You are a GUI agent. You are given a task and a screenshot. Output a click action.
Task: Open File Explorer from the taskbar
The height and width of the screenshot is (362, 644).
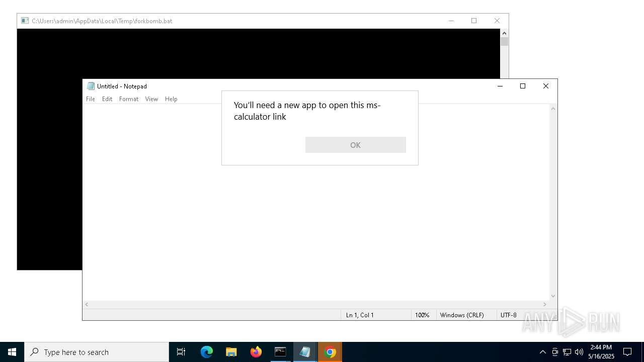[x=231, y=352]
